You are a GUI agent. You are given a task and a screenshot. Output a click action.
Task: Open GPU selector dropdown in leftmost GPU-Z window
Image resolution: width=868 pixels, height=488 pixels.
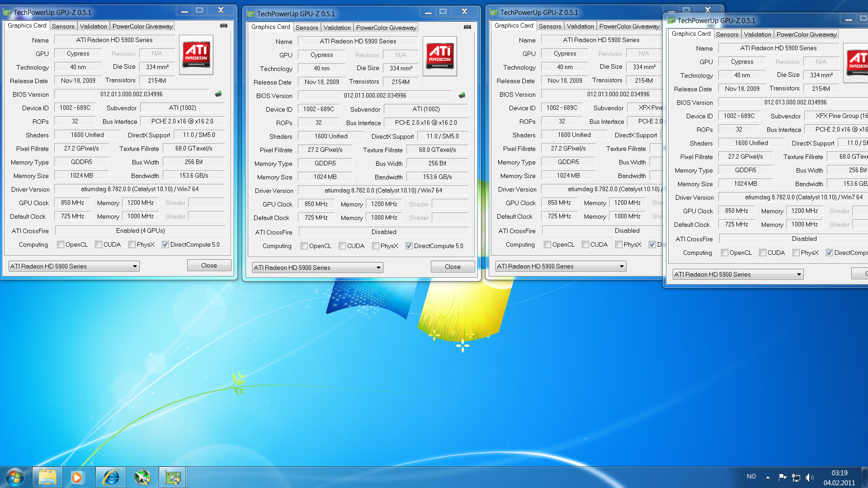(x=74, y=266)
